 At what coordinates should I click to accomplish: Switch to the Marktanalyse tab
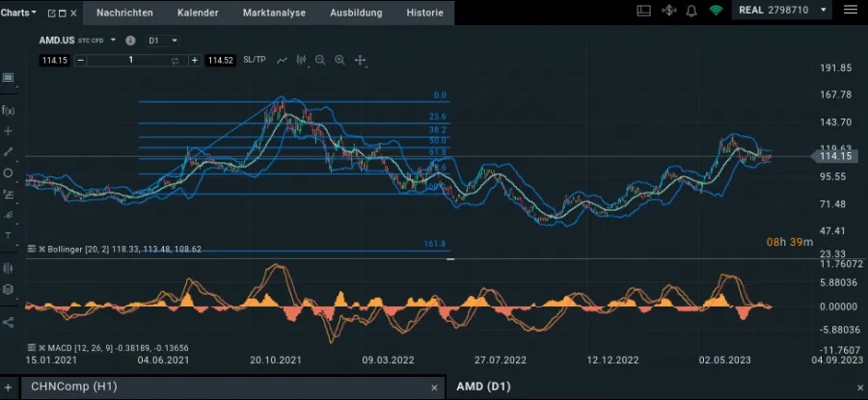tap(273, 13)
